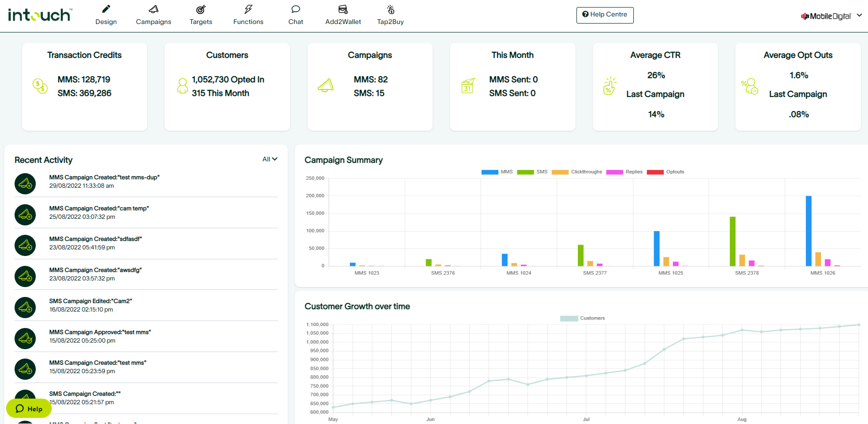Click "SMS: 369,286" credits value

[x=85, y=93]
